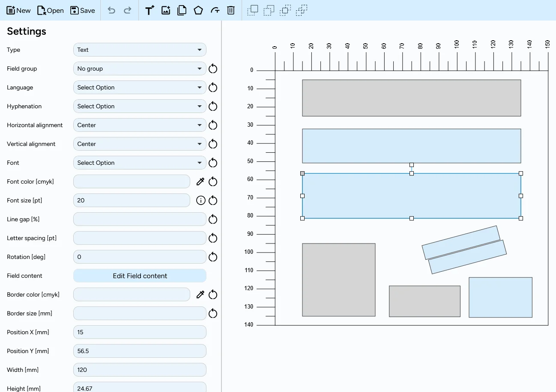Click the Font color cmyk field

[132, 181]
